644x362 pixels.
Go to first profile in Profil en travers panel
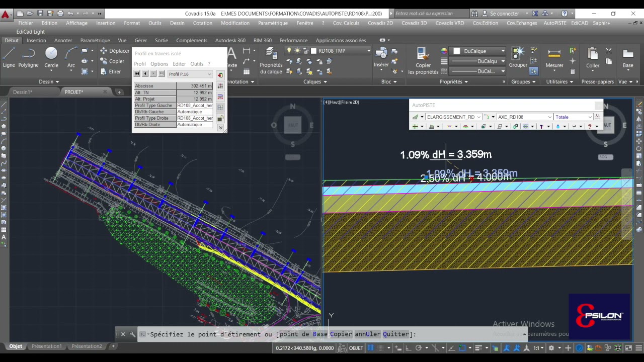click(137, 74)
